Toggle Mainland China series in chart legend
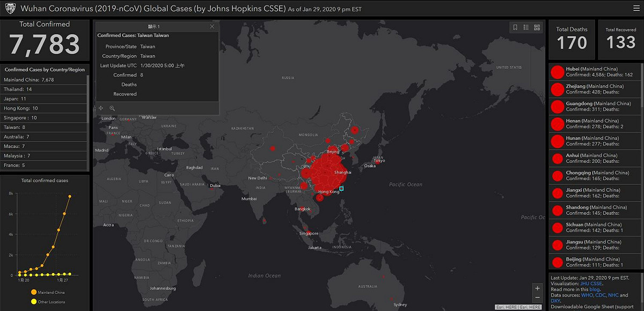Image resolution: width=644 pixels, height=311 pixels. click(48, 292)
